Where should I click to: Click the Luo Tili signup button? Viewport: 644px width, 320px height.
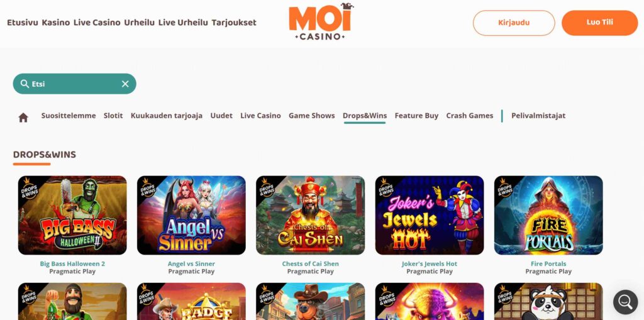pyautogui.click(x=599, y=23)
